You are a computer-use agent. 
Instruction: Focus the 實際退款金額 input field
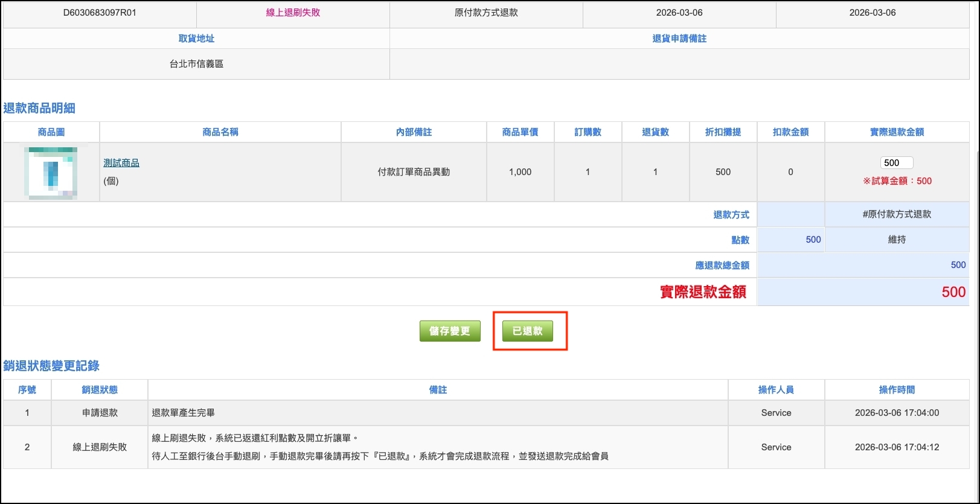pyautogui.click(x=896, y=163)
